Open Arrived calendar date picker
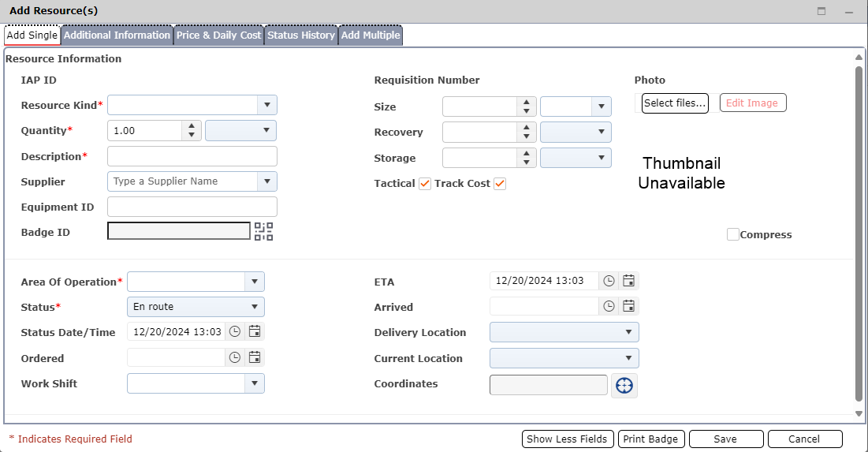This screenshot has width=868, height=452. point(628,306)
